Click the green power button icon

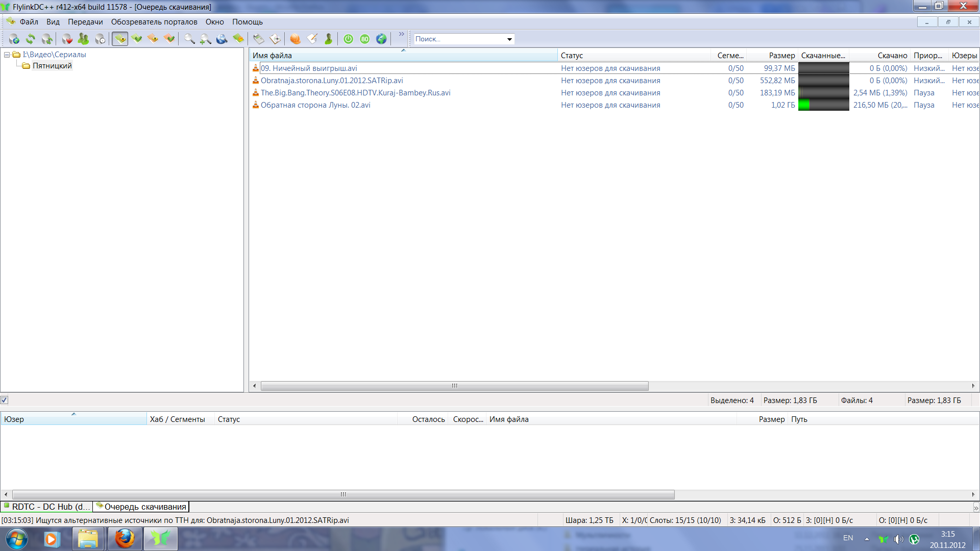348,39
